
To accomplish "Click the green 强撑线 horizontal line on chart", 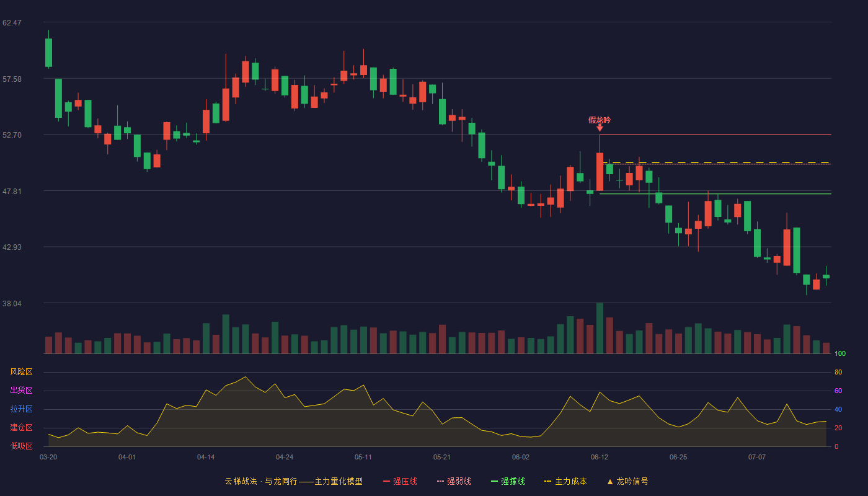I will click(x=715, y=194).
